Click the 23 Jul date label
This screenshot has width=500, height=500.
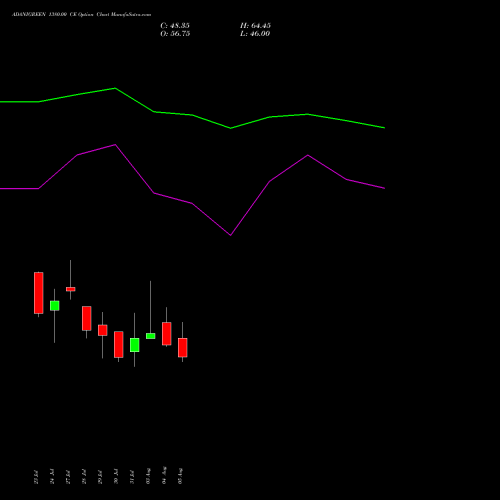coord(36,477)
